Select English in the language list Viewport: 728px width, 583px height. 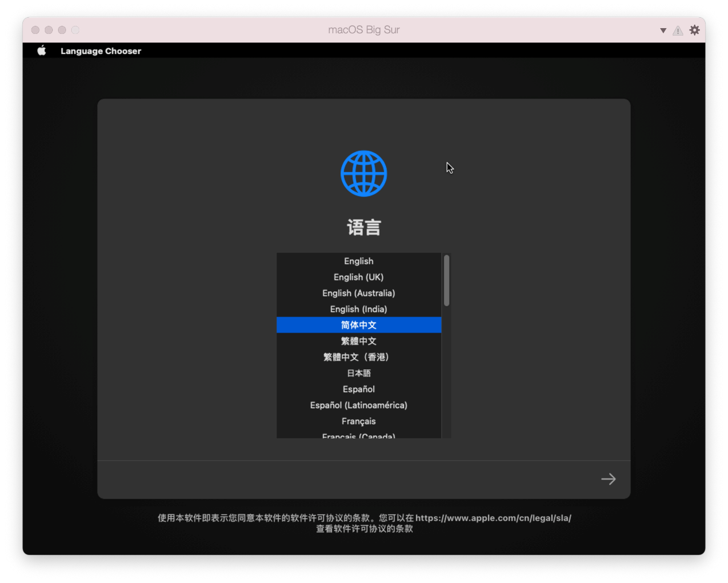[x=359, y=261]
